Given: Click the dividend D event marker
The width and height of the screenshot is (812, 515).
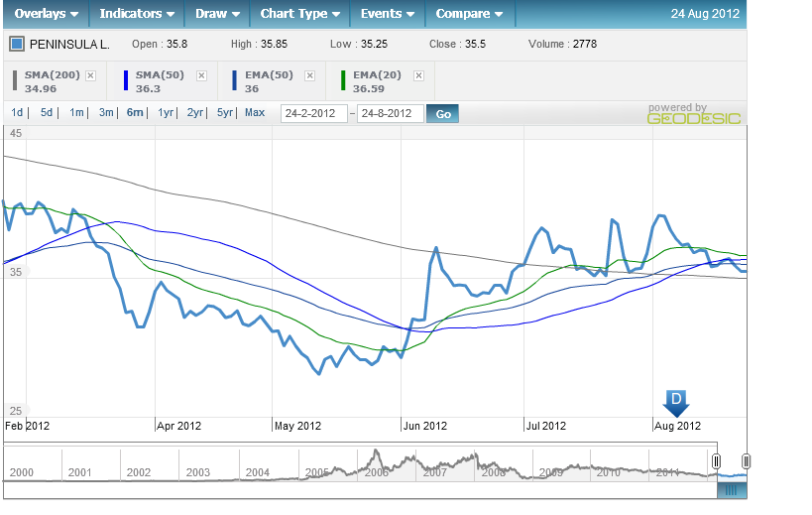Looking at the screenshot, I should click(676, 403).
